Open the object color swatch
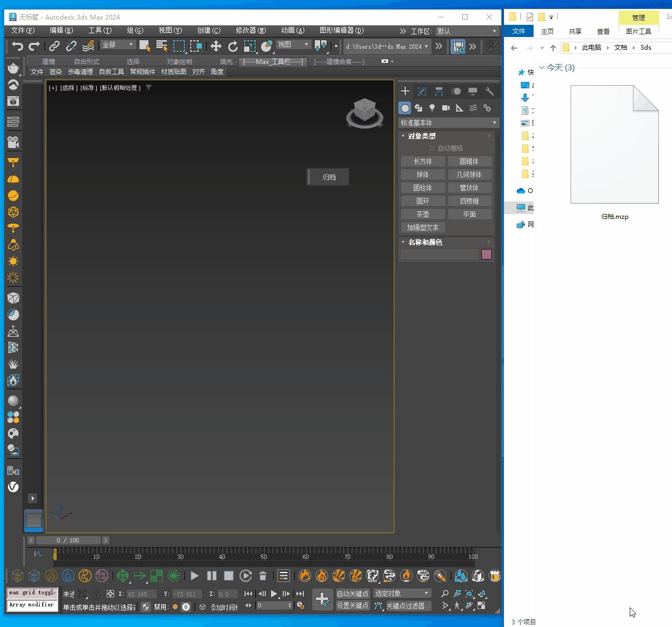672x627 pixels. (487, 254)
